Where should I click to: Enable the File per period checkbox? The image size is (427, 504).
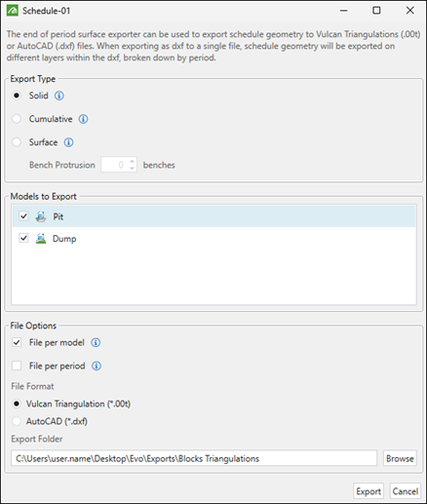[x=17, y=366]
